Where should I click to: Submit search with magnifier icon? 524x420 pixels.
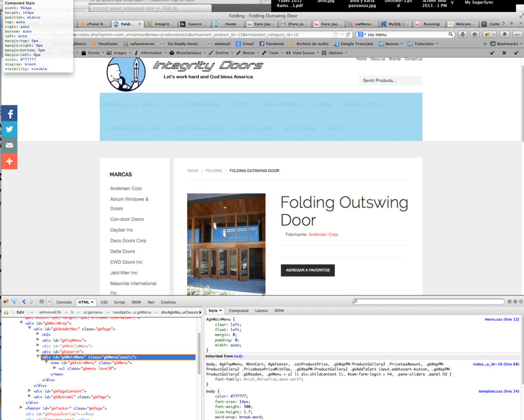pos(451,34)
